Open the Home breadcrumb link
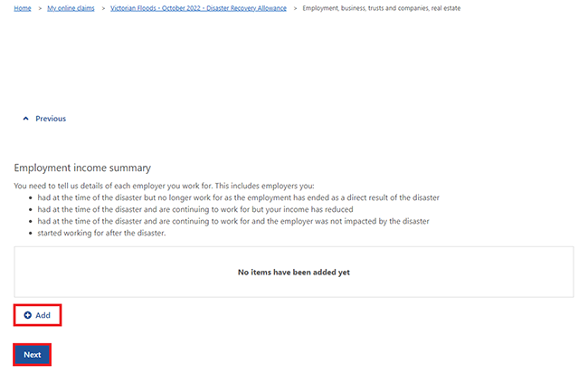This screenshot has width=588, height=374. coord(23,8)
